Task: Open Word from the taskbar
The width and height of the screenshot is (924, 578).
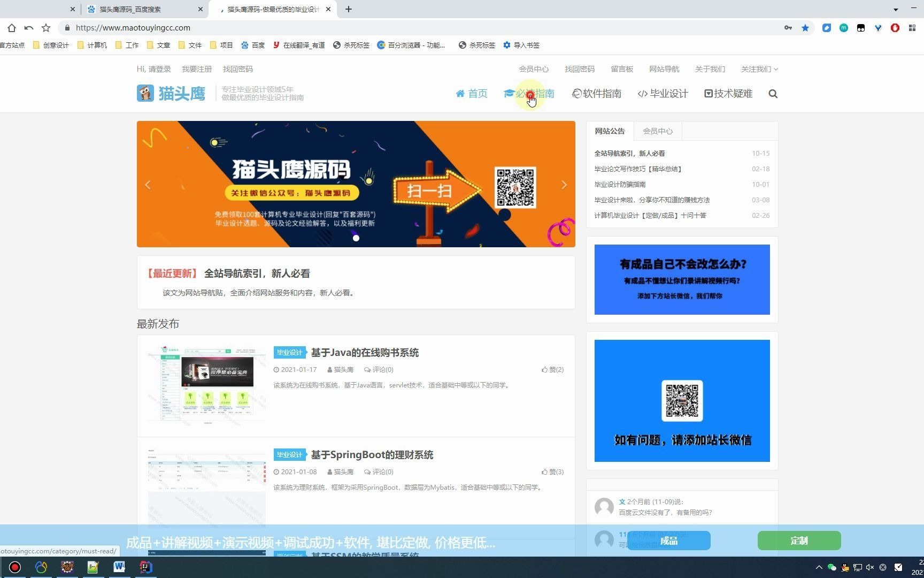Action: pos(119,567)
